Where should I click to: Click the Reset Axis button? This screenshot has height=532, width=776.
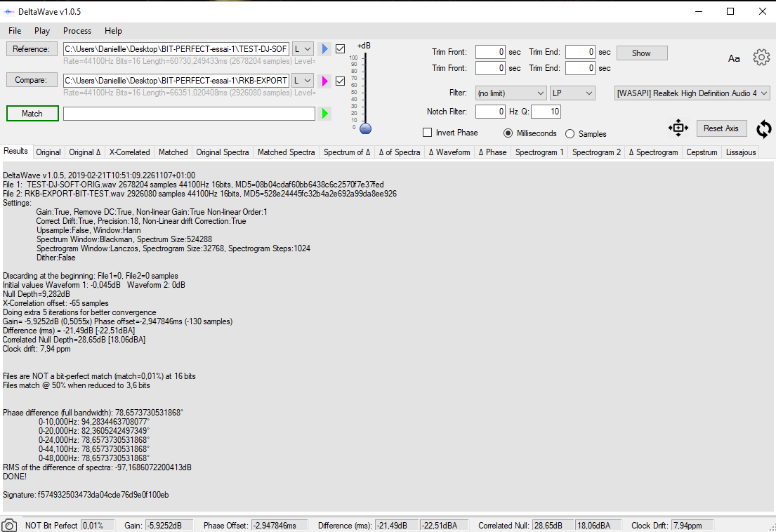click(721, 128)
